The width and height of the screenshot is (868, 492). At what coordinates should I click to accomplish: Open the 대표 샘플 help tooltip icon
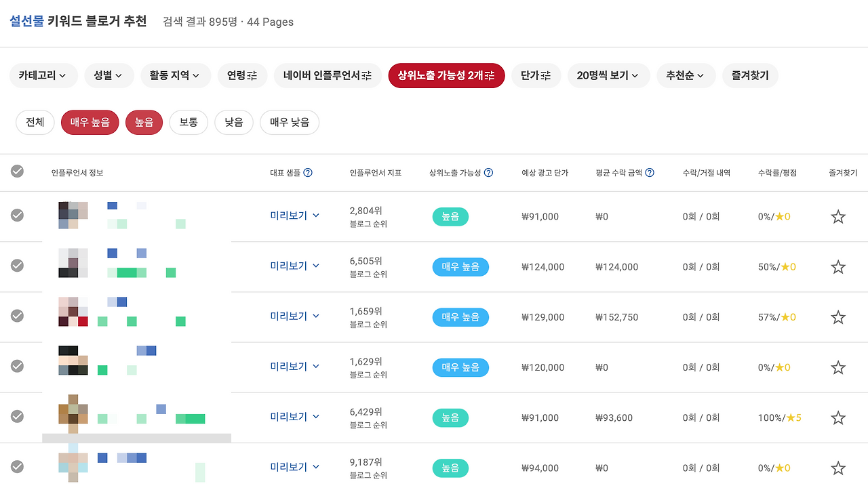pyautogui.click(x=309, y=173)
